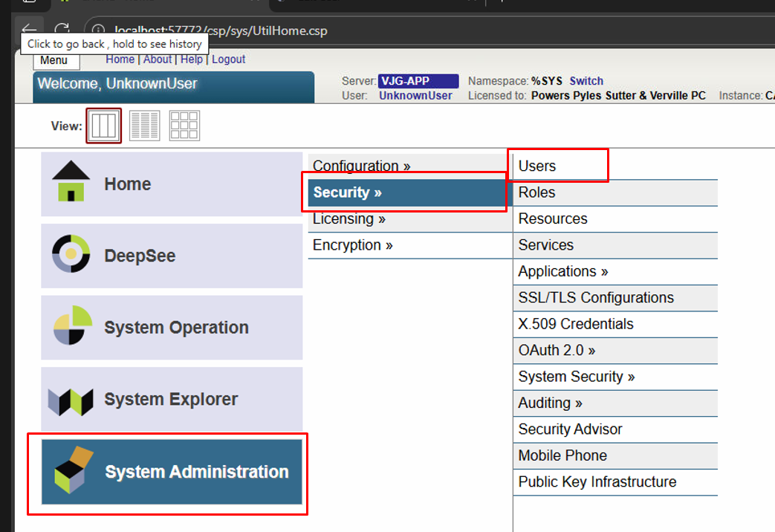Open the Users menu item
775x532 pixels.
pyautogui.click(x=537, y=166)
